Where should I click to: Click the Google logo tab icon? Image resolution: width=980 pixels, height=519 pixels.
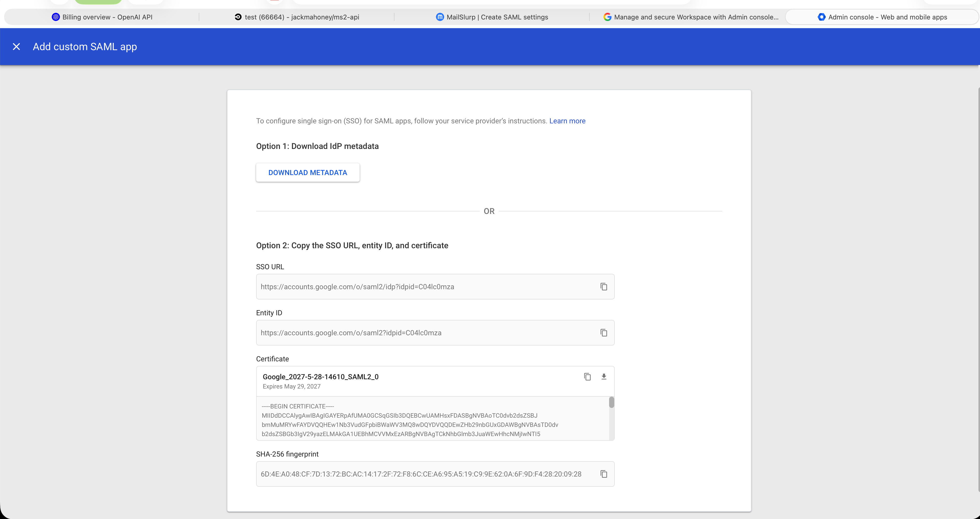click(607, 17)
